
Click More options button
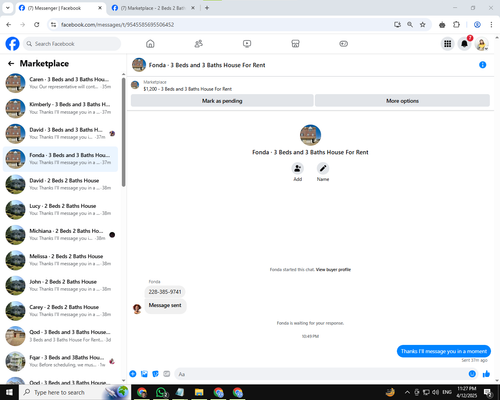pos(402,101)
